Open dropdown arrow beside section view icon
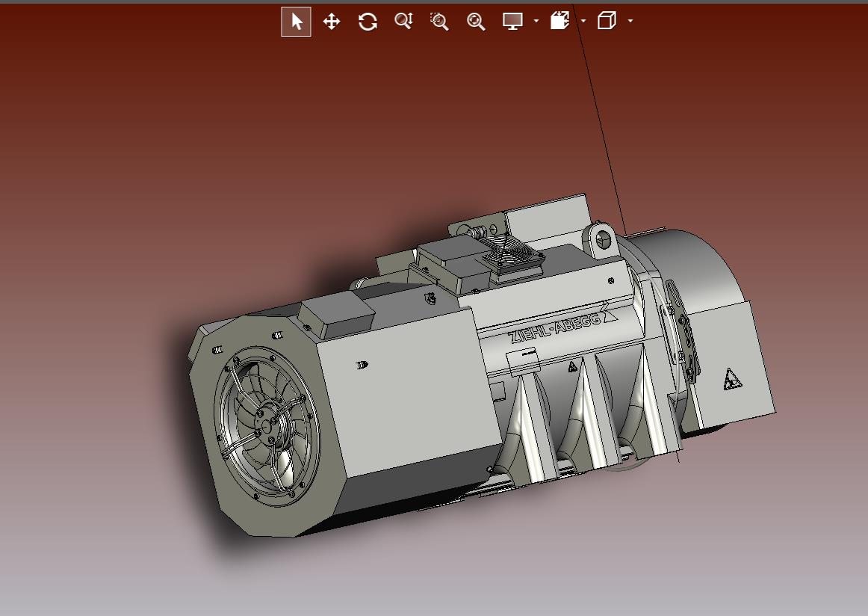The image size is (868, 616). coord(583,21)
